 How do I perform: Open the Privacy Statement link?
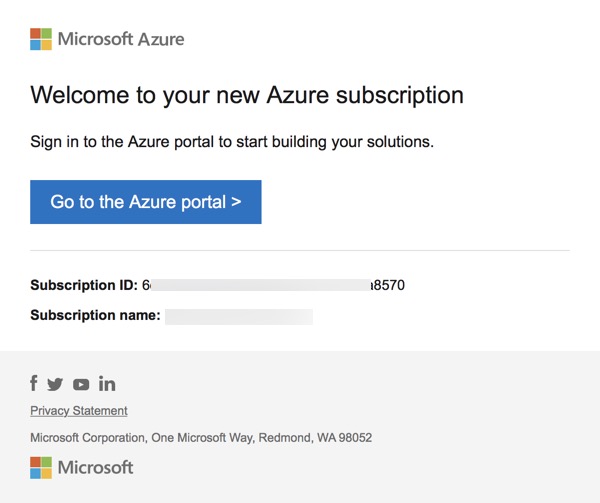79,411
